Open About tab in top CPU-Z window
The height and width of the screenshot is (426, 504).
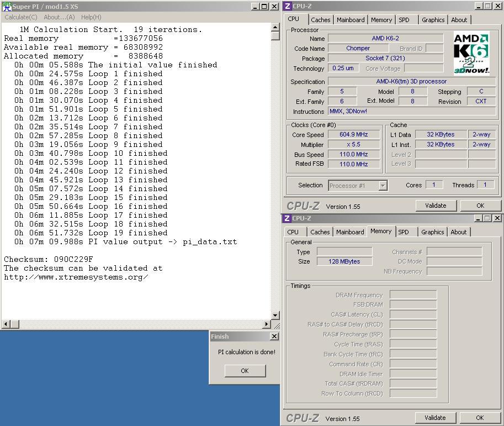coord(459,20)
